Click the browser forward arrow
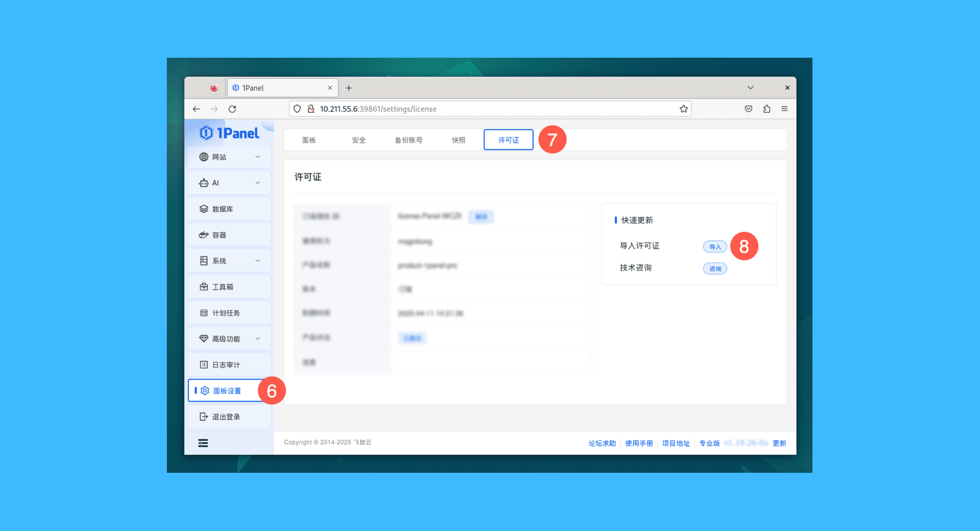 (214, 109)
